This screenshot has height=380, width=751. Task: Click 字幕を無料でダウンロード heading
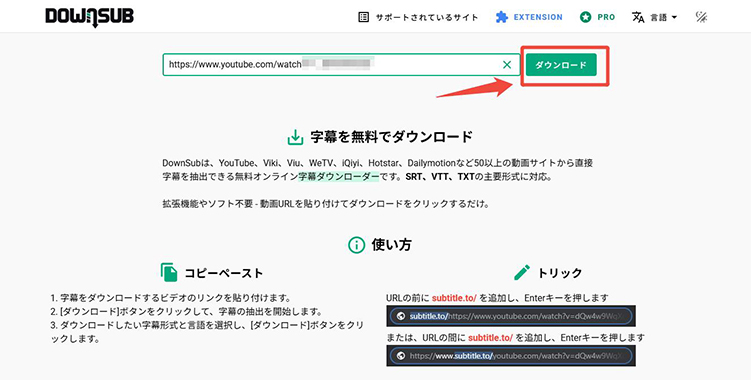[391, 137]
